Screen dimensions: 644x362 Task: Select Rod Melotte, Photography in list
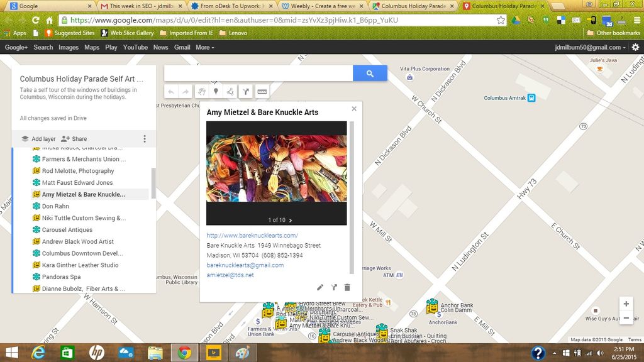tap(78, 171)
